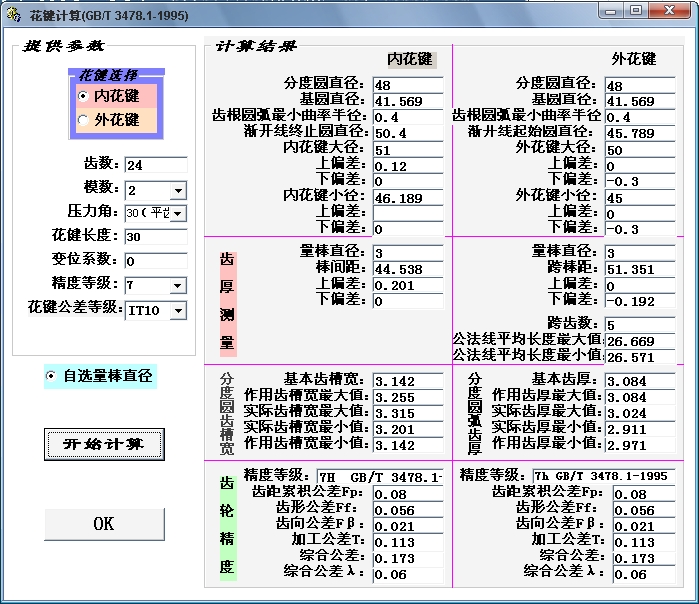Viewport: 699px width, 604px height.
Task: Open the 花键公差等级 IT10 dropdown
Action: [178, 311]
